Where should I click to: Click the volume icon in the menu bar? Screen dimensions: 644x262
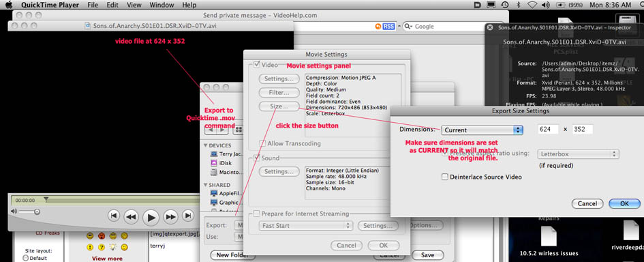pyautogui.click(x=545, y=5)
